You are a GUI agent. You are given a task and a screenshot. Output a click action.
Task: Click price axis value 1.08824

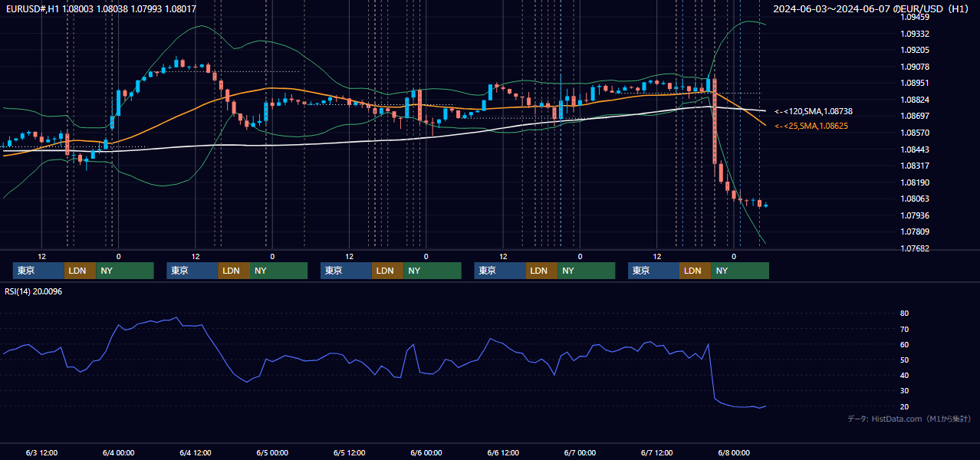point(915,100)
